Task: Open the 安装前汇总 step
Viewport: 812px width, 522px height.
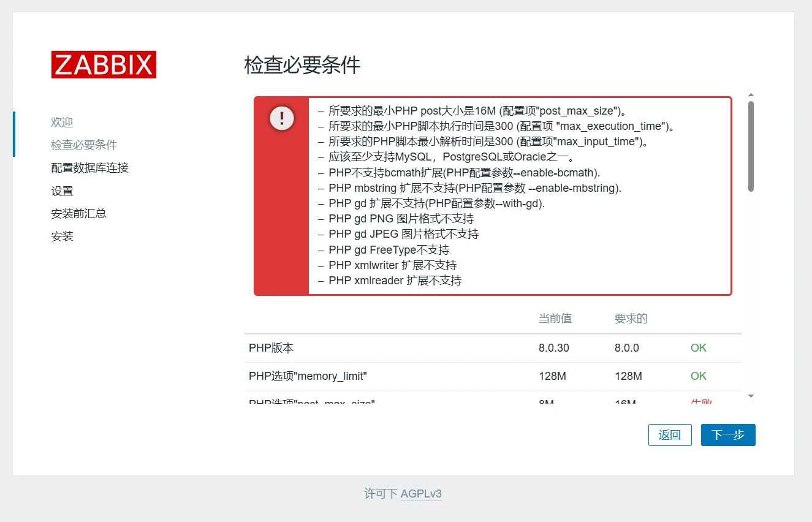Action: (78, 214)
